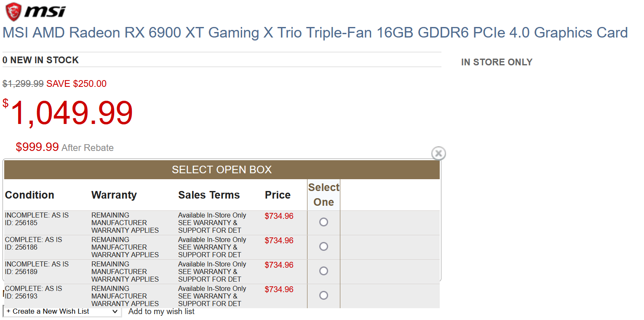The width and height of the screenshot is (644, 320).
Task: Select the radio button for ID 256193
Action: pos(323,296)
